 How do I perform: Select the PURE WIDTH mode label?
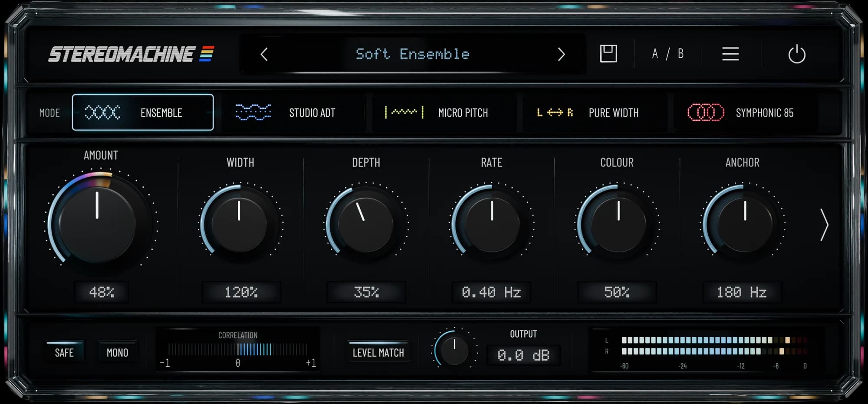tap(614, 113)
